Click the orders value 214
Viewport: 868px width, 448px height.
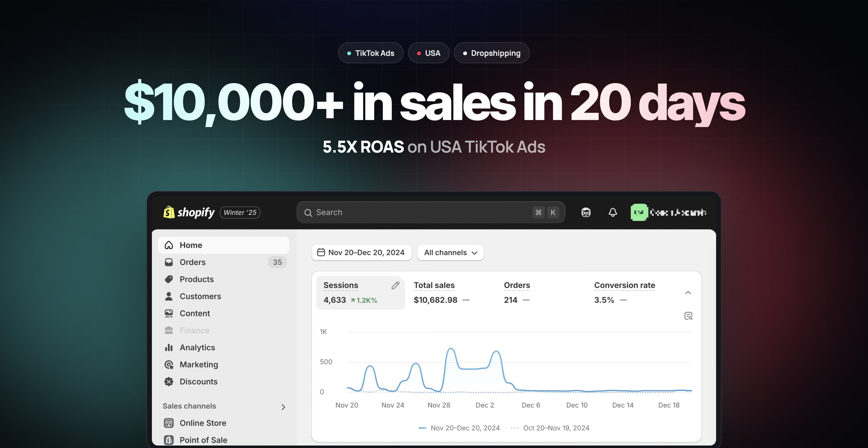(510, 300)
